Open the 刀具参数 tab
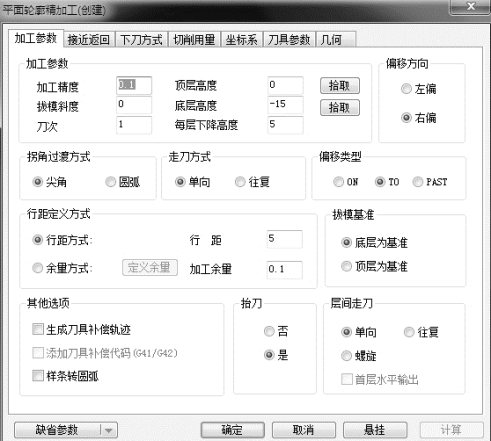 pos(289,40)
